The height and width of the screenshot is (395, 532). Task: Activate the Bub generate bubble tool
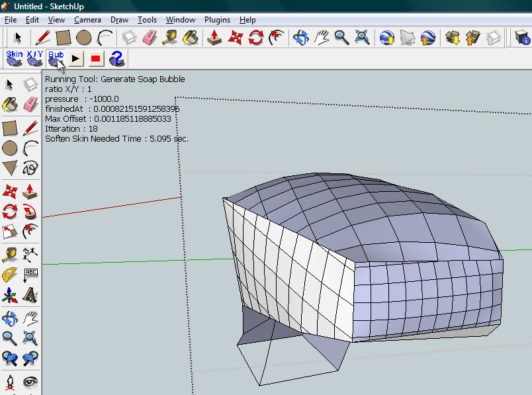click(x=56, y=59)
